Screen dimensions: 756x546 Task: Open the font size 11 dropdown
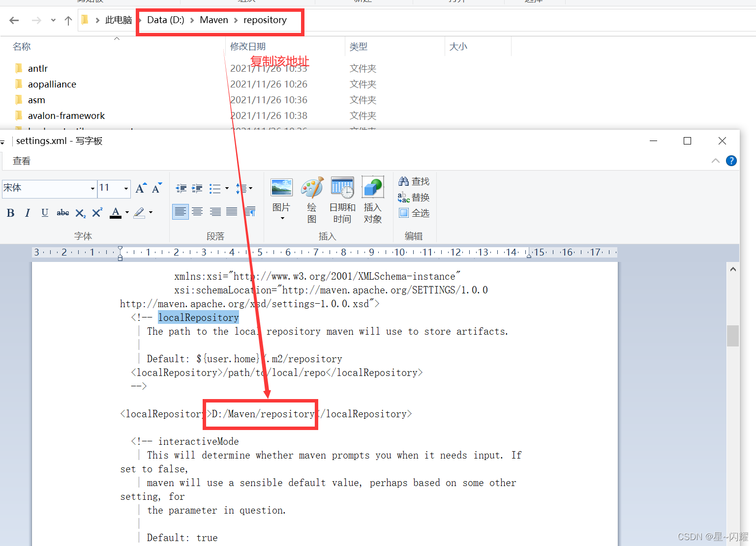pos(126,189)
